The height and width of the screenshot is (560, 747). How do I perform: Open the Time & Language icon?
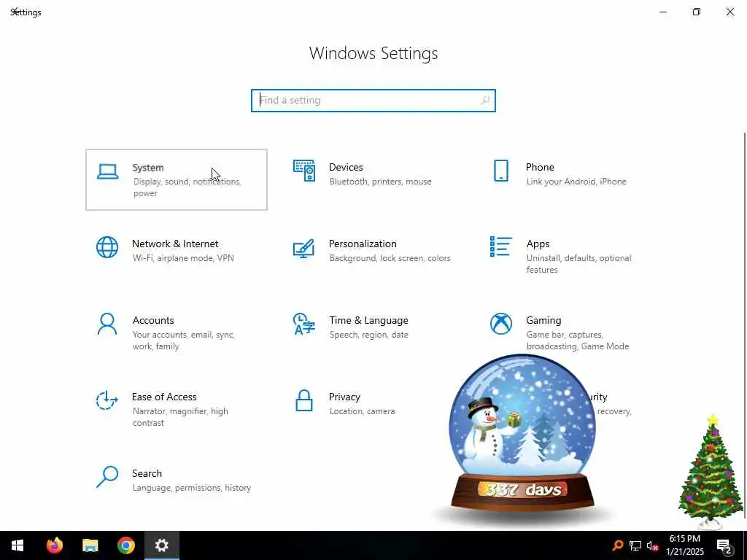click(304, 324)
